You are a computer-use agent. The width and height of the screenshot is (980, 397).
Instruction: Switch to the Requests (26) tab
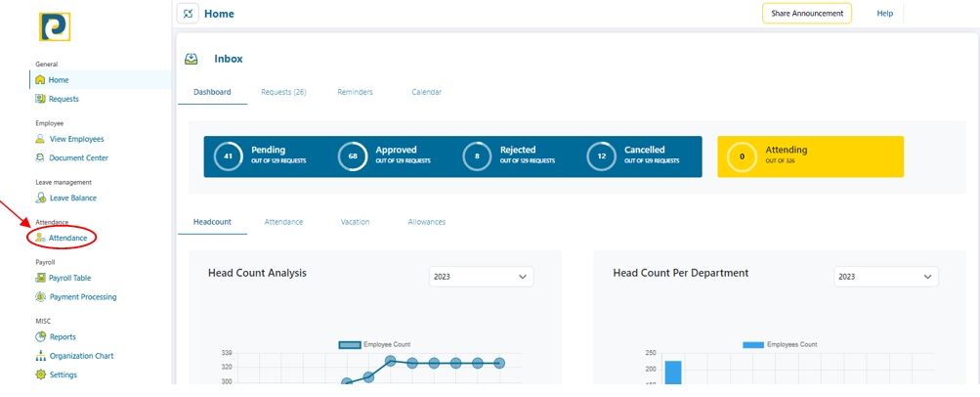pyautogui.click(x=283, y=92)
